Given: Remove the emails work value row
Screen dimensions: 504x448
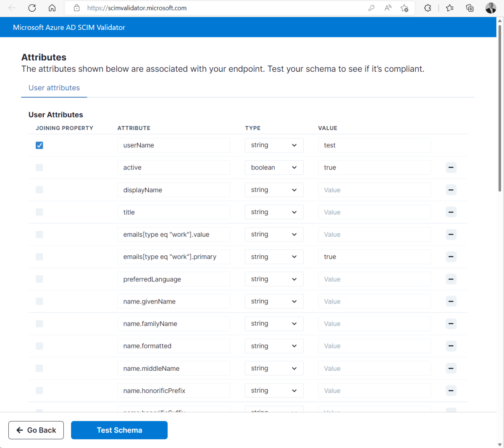Looking at the screenshot, I should click(451, 234).
